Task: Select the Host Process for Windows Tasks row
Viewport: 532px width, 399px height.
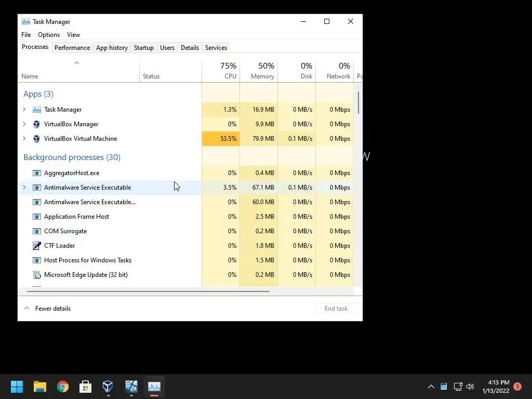Action: click(186, 260)
